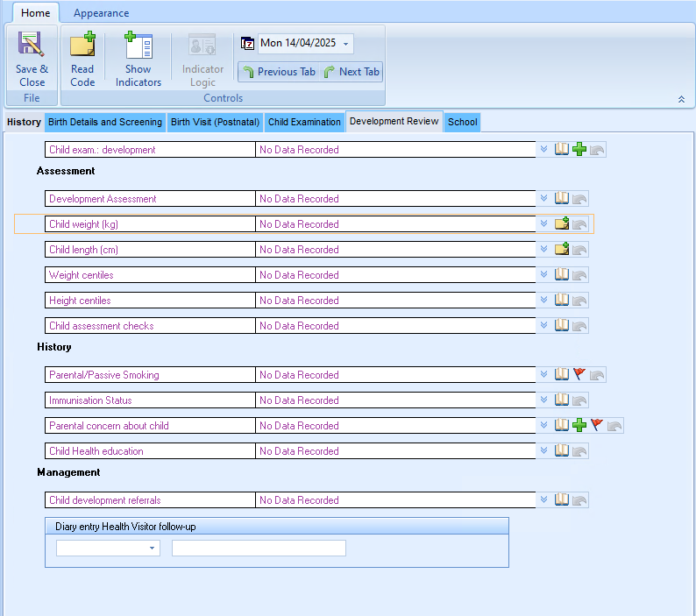The width and height of the screenshot is (696, 616).
Task: Open Read Code book for Height centiles
Action: point(562,300)
